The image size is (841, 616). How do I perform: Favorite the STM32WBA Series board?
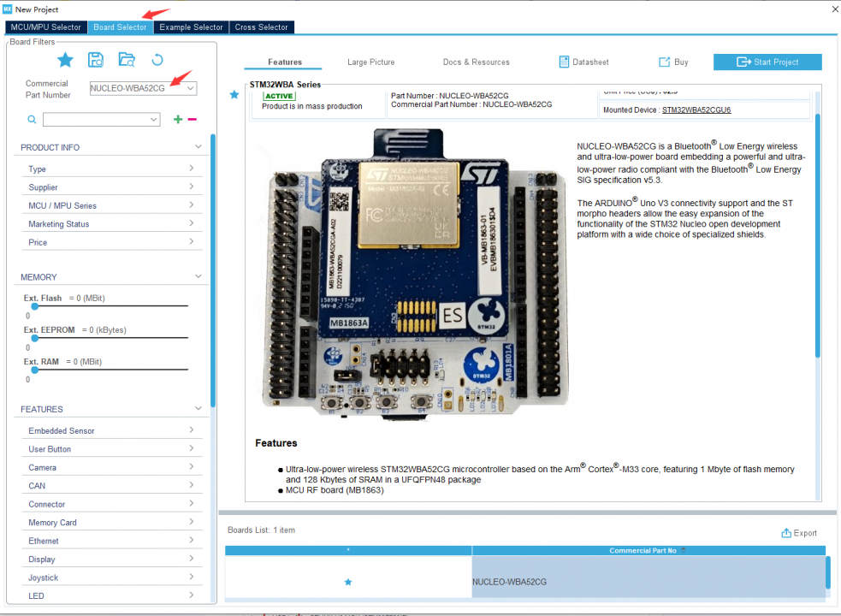(234, 95)
